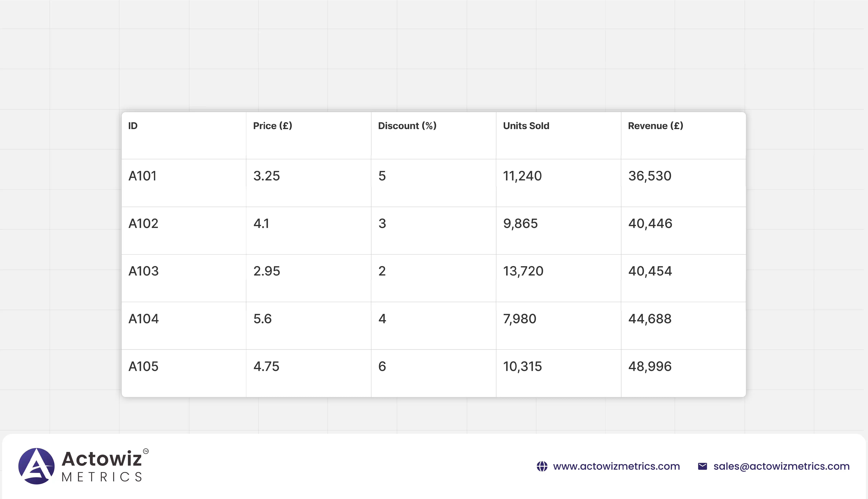Click the 48,996 revenue value

[x=650, y=366]
